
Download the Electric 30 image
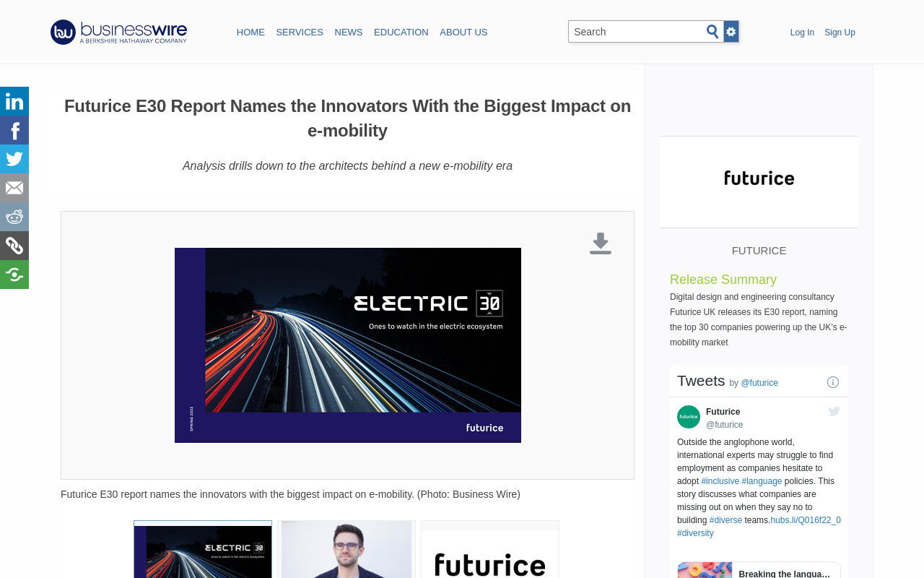tap(601, 243)
